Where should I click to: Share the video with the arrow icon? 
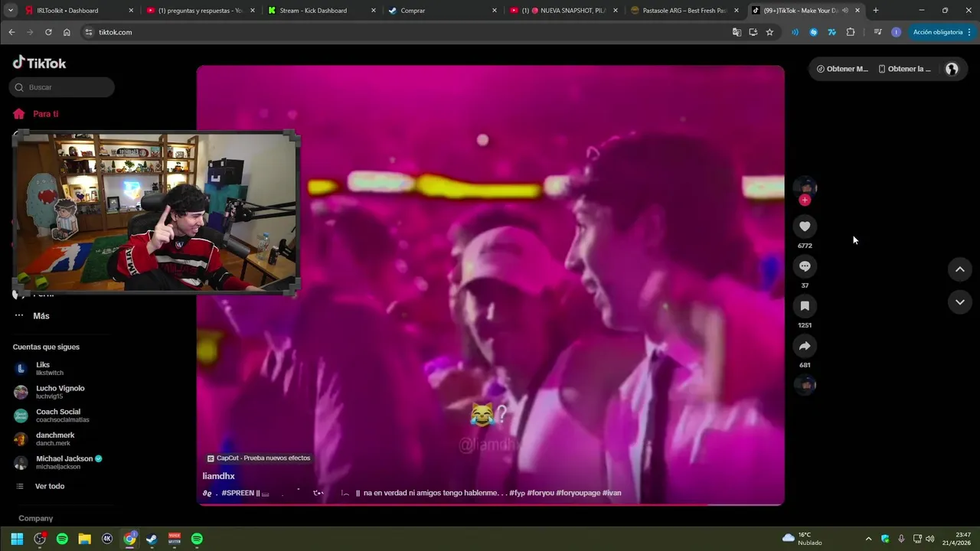(x=805, y=346)
